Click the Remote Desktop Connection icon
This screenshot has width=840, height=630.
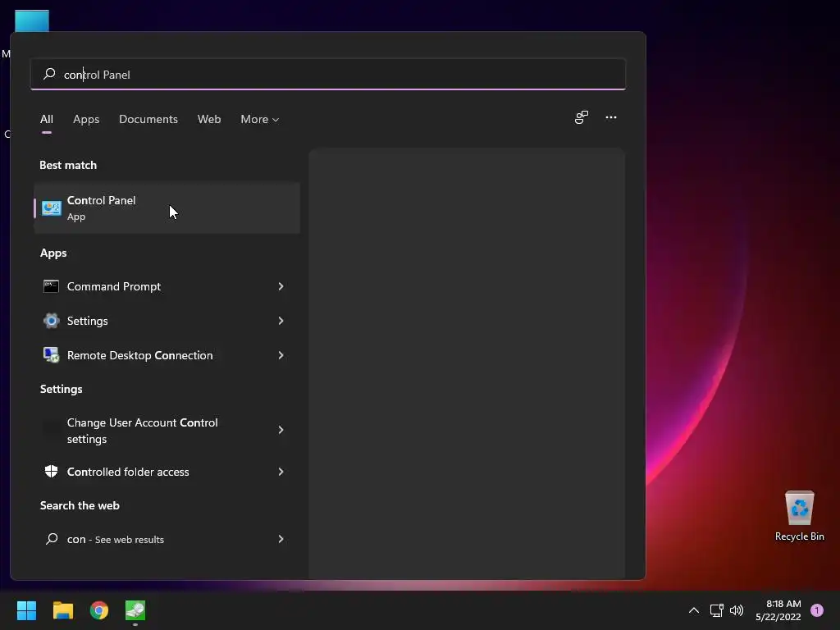[51, 355]
